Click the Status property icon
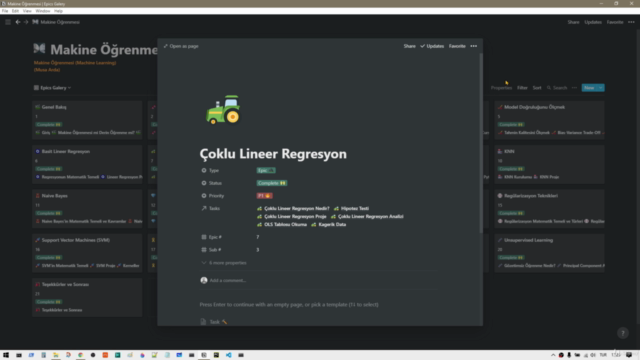 [204, 183]
